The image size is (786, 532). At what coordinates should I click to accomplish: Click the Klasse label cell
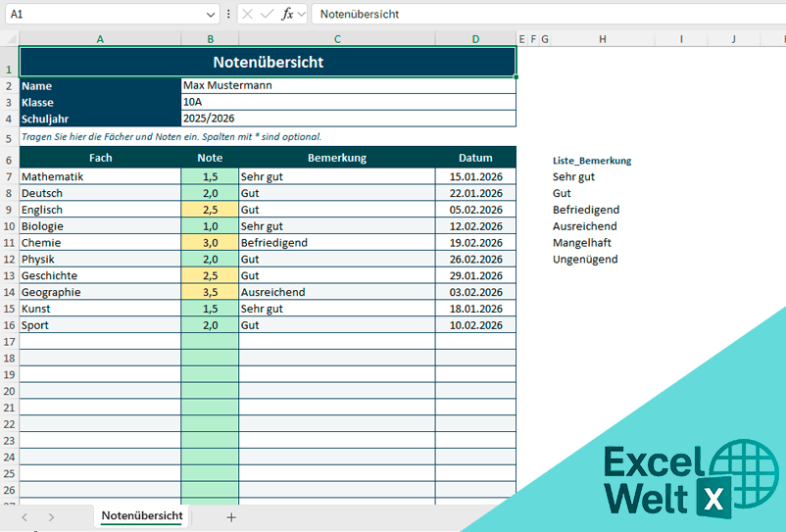point(100,102)
